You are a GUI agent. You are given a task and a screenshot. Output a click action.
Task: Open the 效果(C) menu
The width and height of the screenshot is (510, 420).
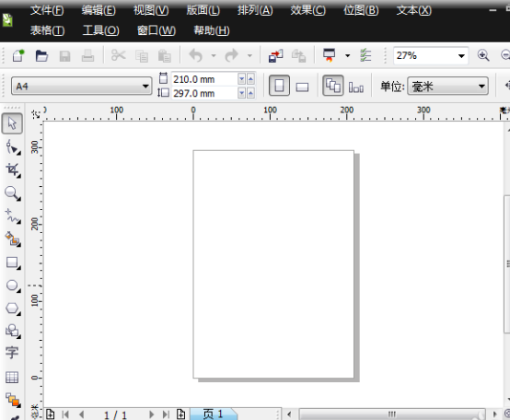tap(307, 10)
